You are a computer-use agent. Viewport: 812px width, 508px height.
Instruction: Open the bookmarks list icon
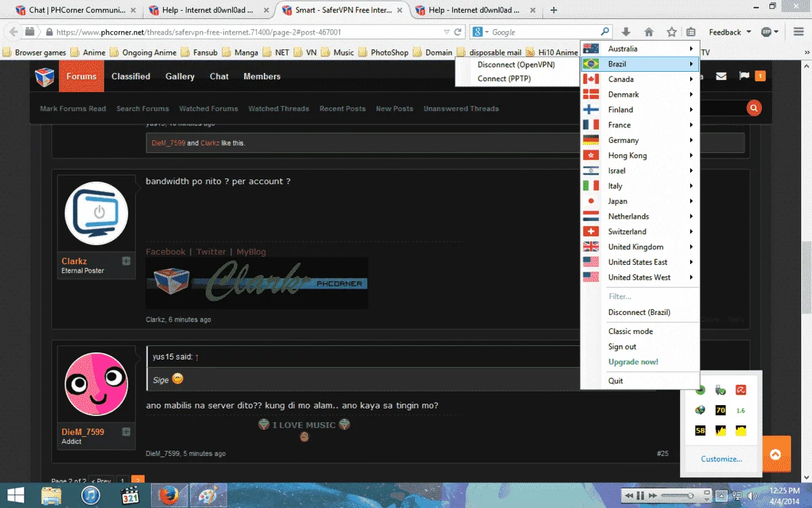[691, 32]
